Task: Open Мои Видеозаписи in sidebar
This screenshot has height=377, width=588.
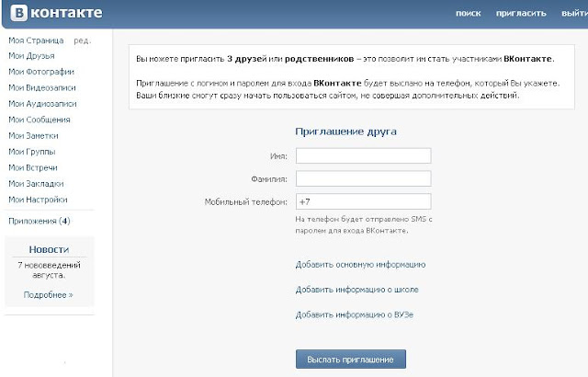Action: click(42, 87)
